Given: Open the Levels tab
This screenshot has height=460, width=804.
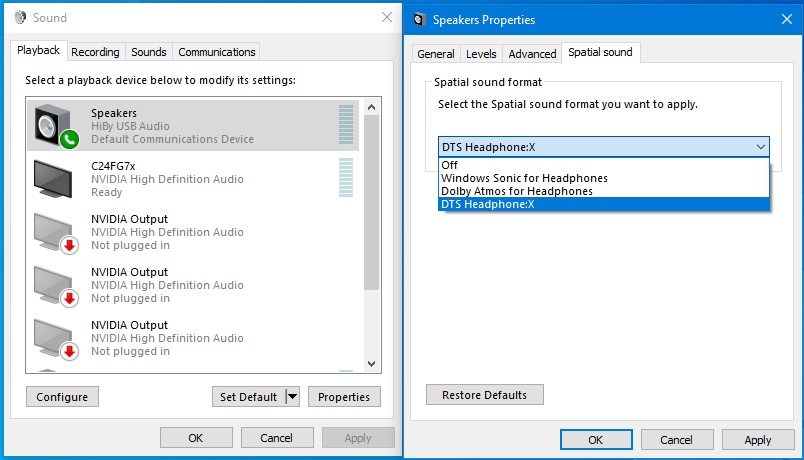Looking at the screenshot, I should [481, 54].
